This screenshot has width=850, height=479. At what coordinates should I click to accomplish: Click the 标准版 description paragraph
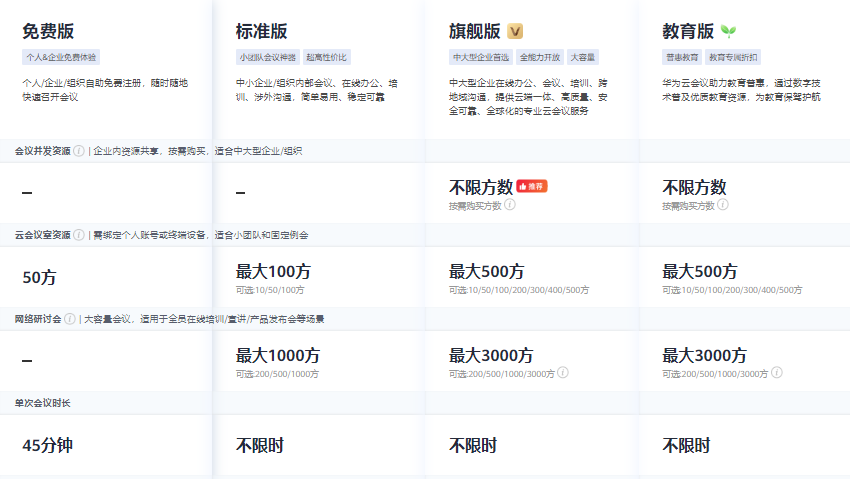[317, 90]
